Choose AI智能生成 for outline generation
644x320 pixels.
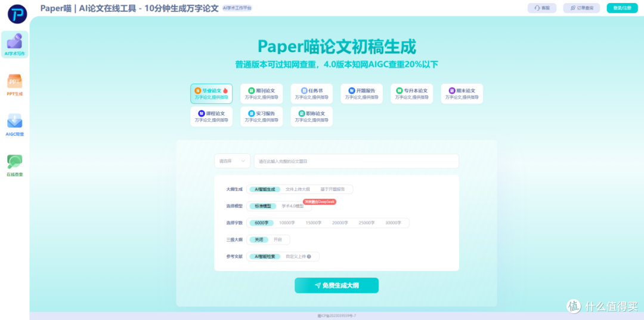pyautogui.click(x=265, y=189)
